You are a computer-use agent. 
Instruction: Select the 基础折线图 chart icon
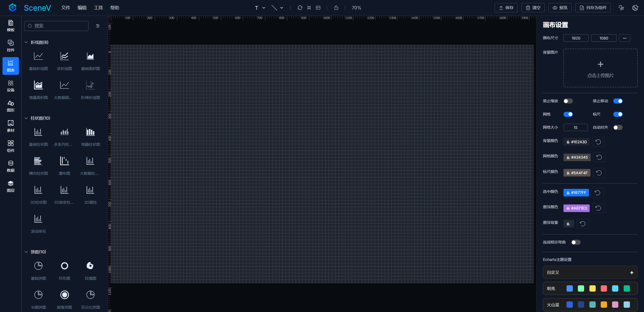(38, 56)
